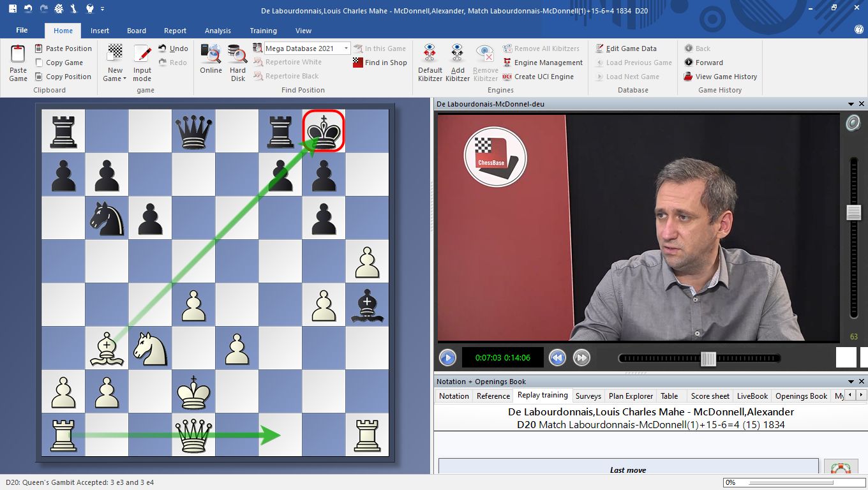
Task: Play the training video
Action: [x=447, y=357]
